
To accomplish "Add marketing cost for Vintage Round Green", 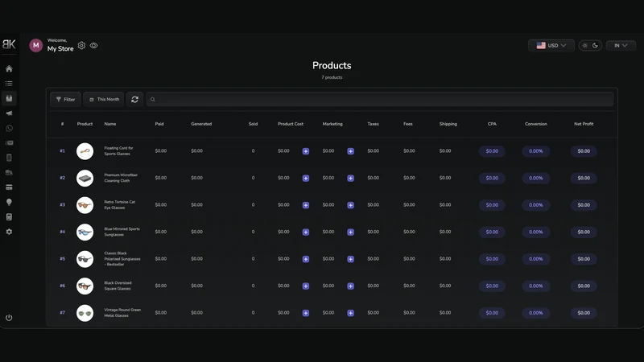I will click(350, 313).
